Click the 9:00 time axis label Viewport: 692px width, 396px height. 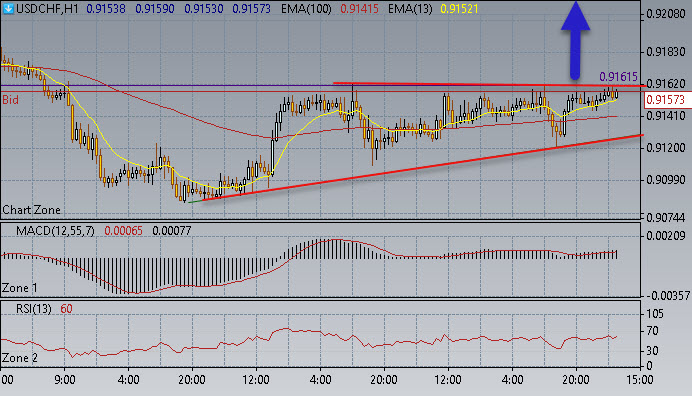coord(64,380)
